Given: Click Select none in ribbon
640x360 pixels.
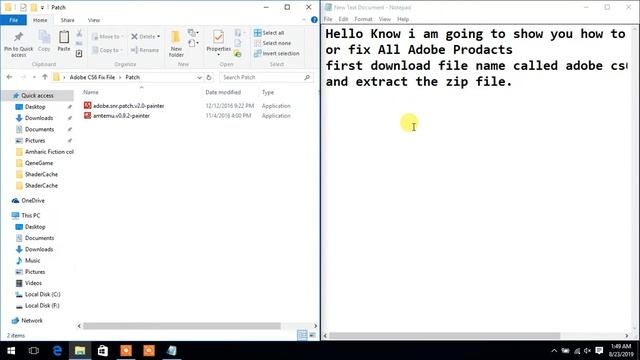Looking at the screenshot, I should pos(273,43).
